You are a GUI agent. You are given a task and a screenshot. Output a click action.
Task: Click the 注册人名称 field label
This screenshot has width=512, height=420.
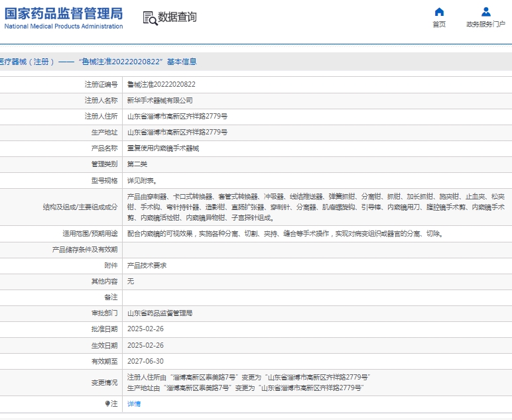click(101, 101)
